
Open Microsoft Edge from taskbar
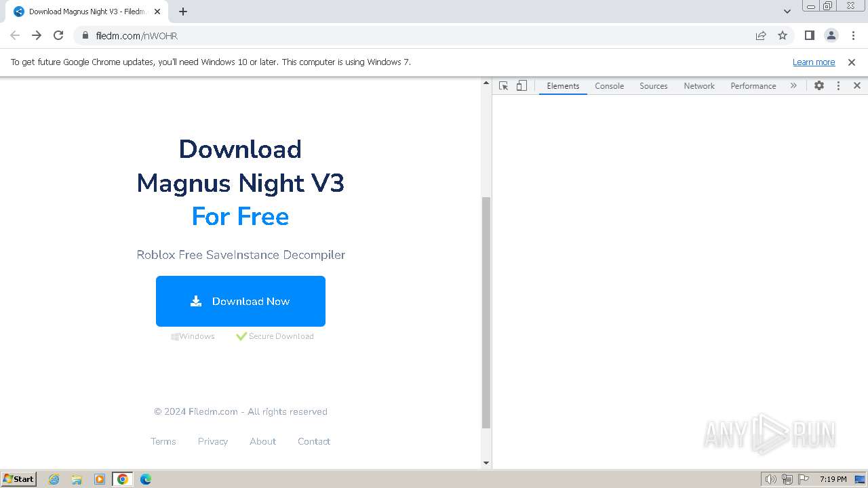tap(146, 479)
